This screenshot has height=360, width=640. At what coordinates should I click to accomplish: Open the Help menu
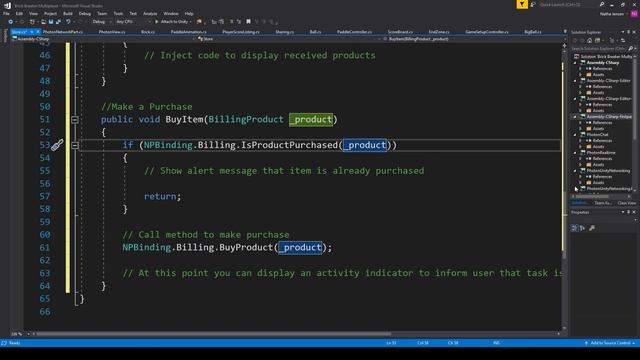point(189,13)
